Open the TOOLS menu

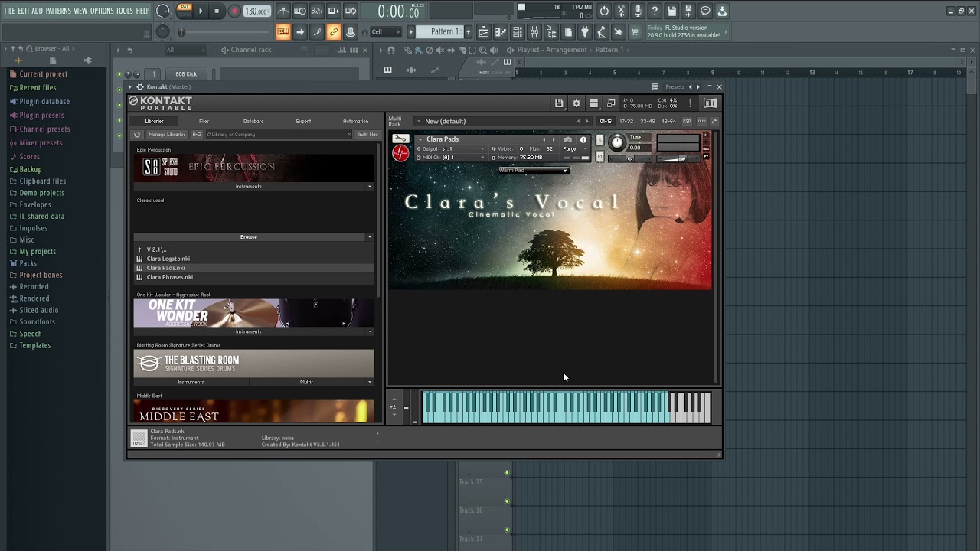pyautogui.click(x=124, y=11)
